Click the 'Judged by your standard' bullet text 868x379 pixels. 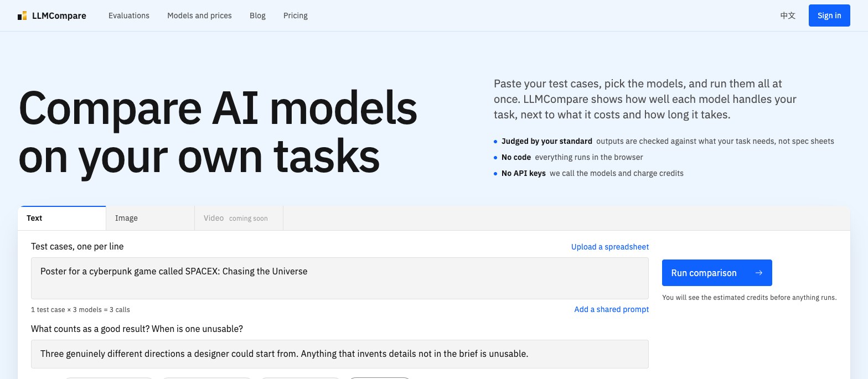[547, 141]
